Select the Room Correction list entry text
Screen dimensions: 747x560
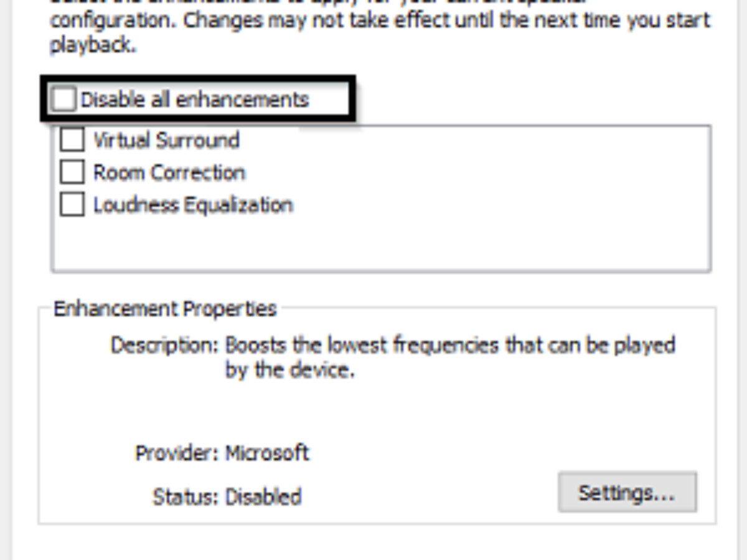pos(169,172)
